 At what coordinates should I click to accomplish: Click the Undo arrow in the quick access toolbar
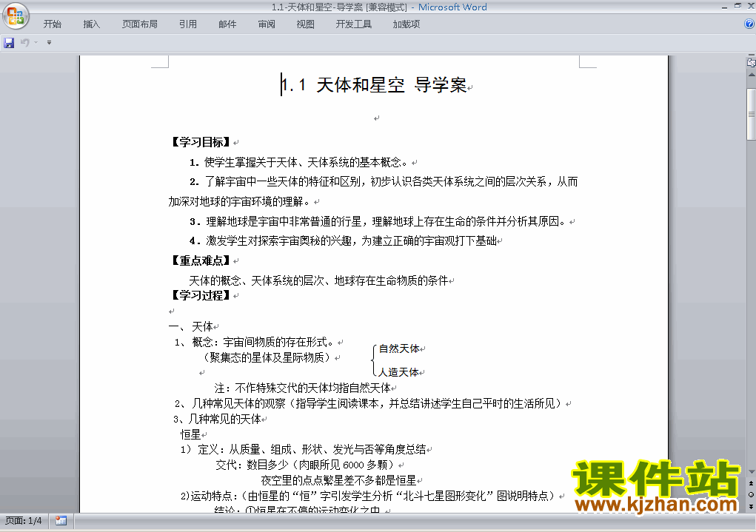coord(25,43)
